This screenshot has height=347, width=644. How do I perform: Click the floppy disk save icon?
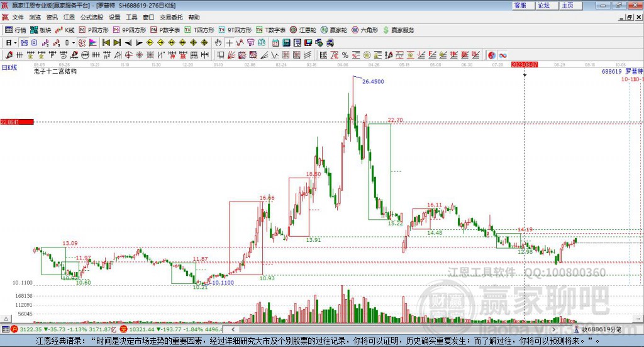coord(308,43)
